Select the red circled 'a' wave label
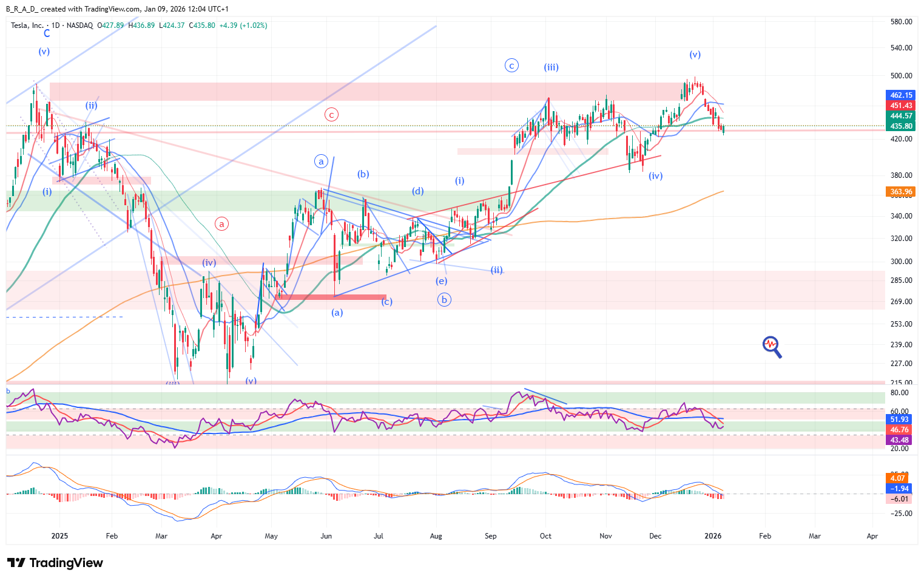 tap(221, 224)
